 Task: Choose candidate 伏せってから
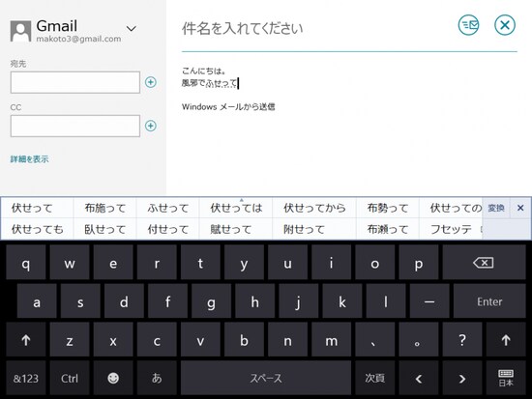click(315, 208)
